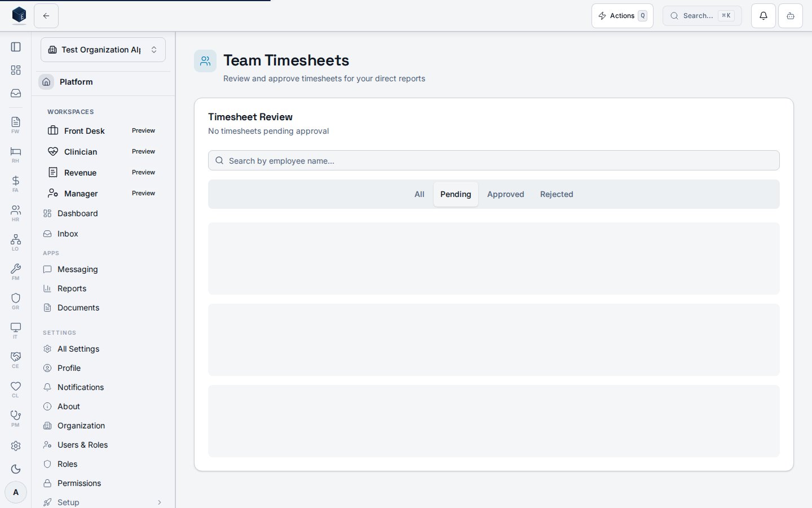Viewport: 812px width, 508px height.
Task: Open Users & Roles settings
Action: 103,445
